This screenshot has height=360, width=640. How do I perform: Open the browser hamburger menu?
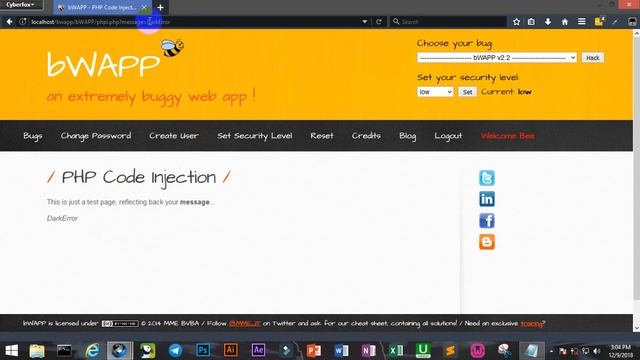(x=582, y=22)
